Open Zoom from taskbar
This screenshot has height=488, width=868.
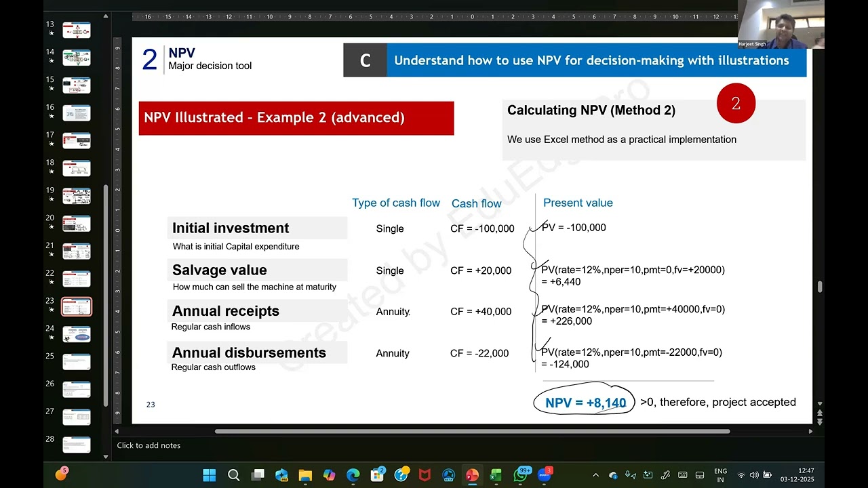pyautogui.click(x=544, y=475)
